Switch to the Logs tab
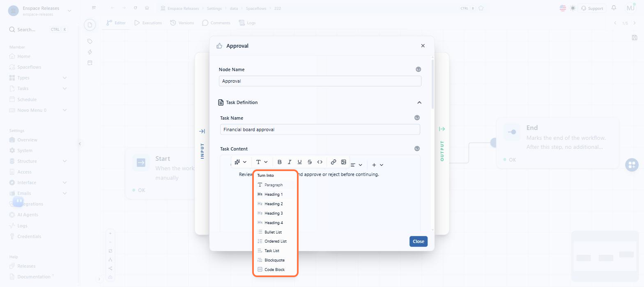 (247, 23)
